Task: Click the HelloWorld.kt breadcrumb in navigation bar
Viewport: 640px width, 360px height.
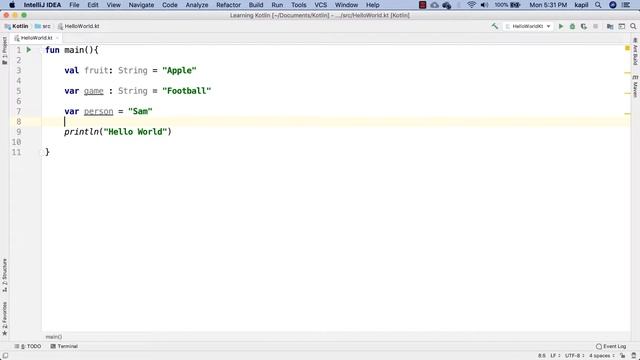Action: tap(79, 26)
